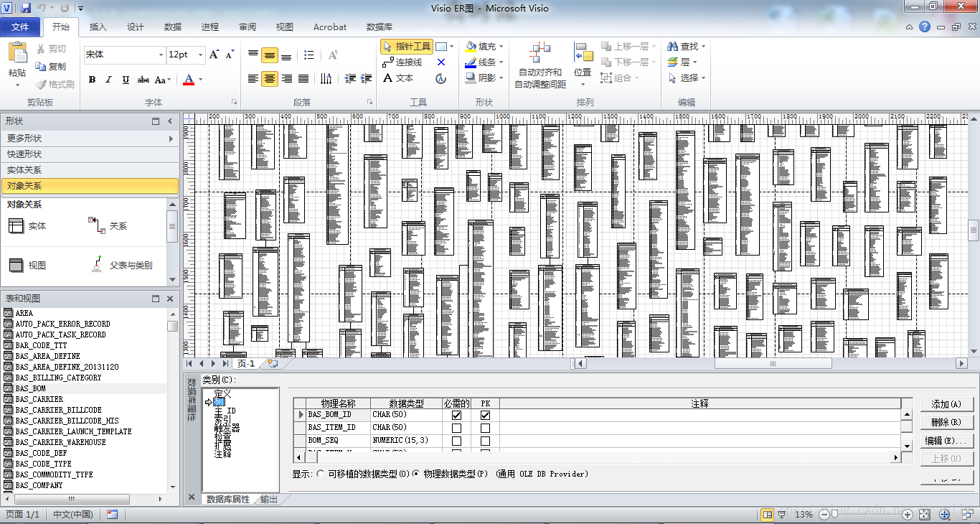Open Entity Relationship (实体关系) stencil
Screen dimensions: 980x524
click(89, 170)
